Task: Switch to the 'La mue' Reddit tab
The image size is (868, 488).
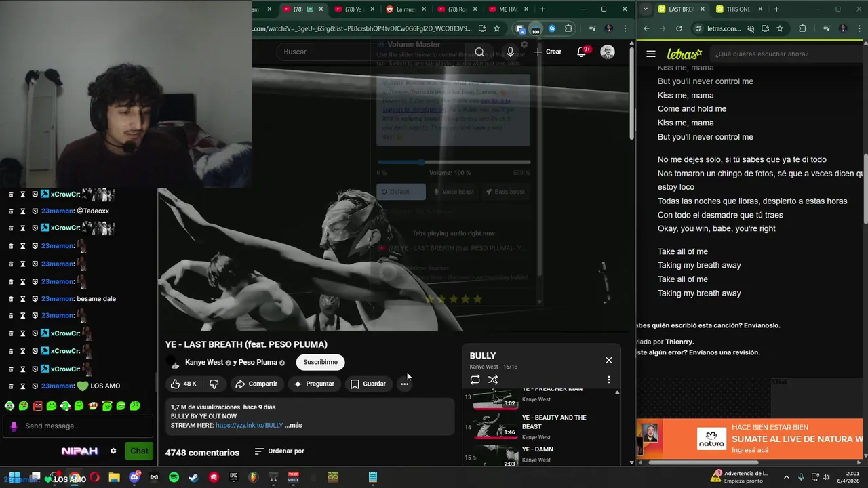Action: (x=405, y=9)
